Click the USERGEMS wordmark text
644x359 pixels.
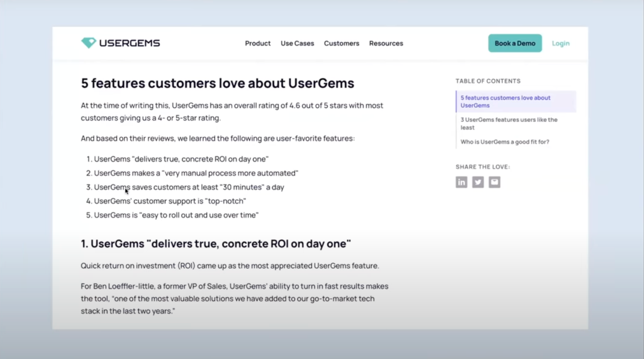pos(129,43)
